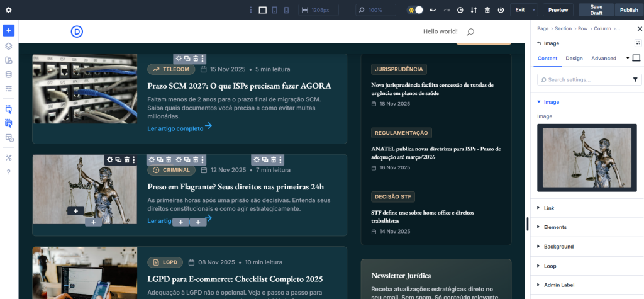644x299 pixels.
Task: Click the desktop breakpoint icon in settings panel
Action: tap(636, 58)
